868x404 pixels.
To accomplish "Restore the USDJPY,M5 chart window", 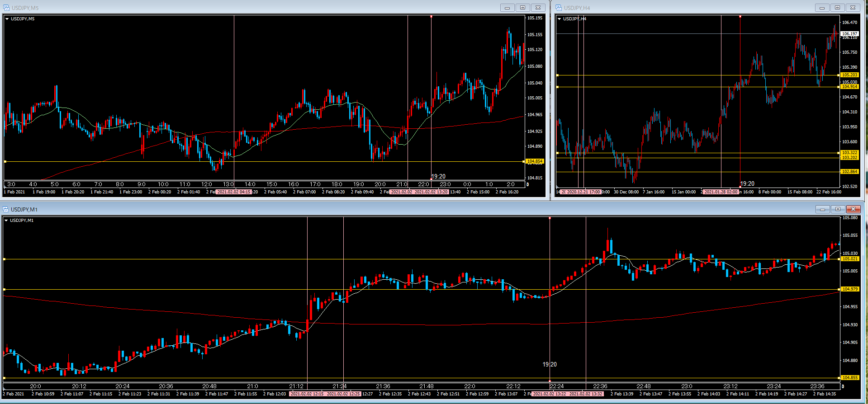I will [522, 8].
